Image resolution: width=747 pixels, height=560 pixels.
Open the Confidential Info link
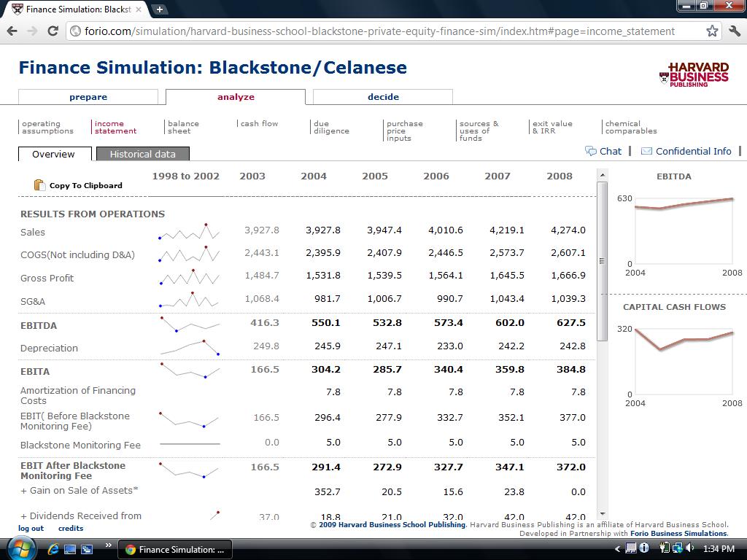693,151
